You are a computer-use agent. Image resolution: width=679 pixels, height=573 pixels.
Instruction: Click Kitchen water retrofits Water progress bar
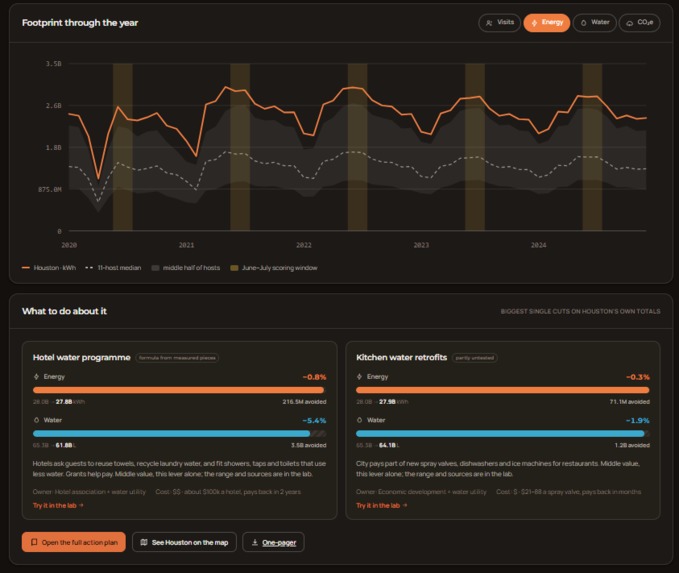(x=503, y=434)
